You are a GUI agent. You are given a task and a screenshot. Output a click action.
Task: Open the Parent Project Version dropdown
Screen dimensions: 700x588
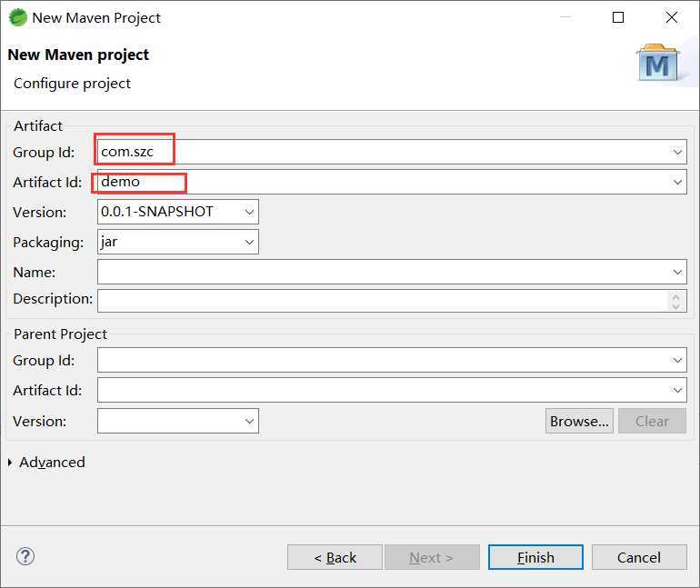click(x=249, y=421)
